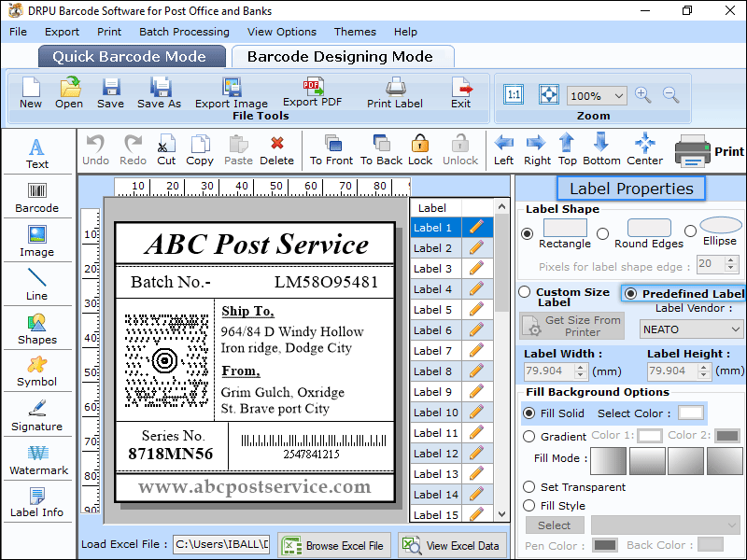
Task: Select Gradient background option
Action: [x=529, y=437]
